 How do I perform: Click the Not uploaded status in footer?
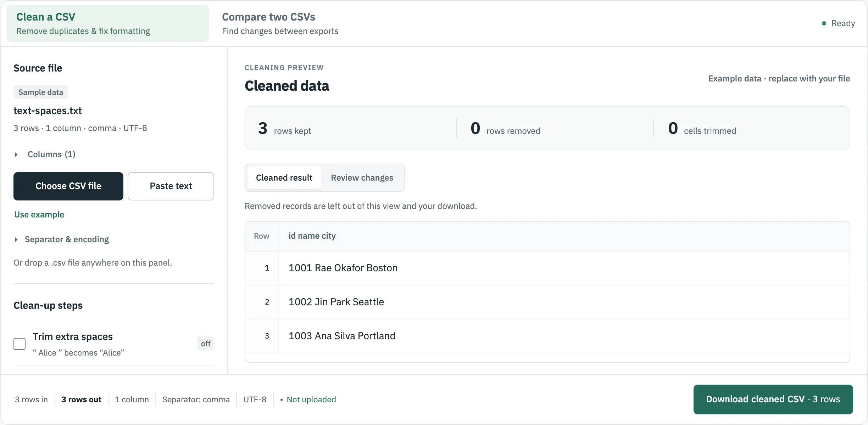point(308,399)
